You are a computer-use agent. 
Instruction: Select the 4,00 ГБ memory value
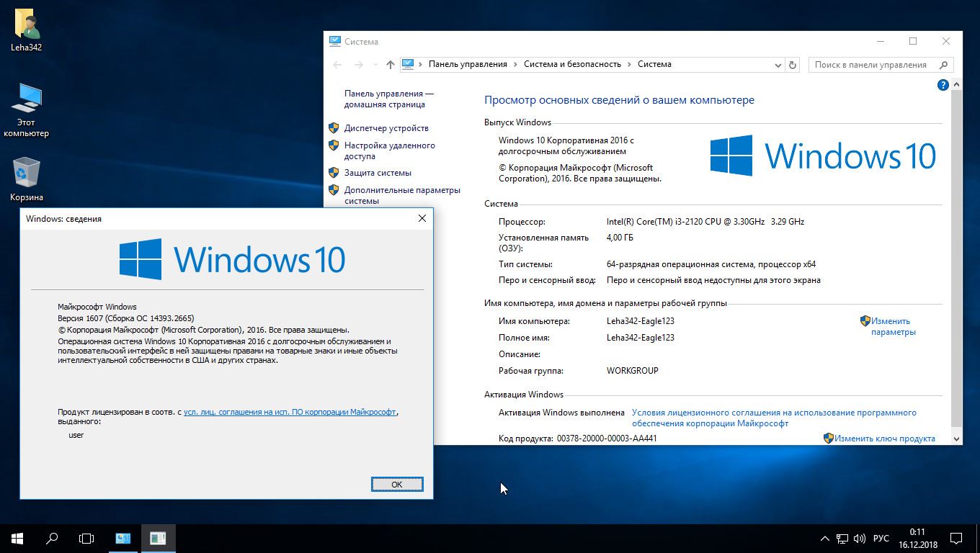[620, 238]
